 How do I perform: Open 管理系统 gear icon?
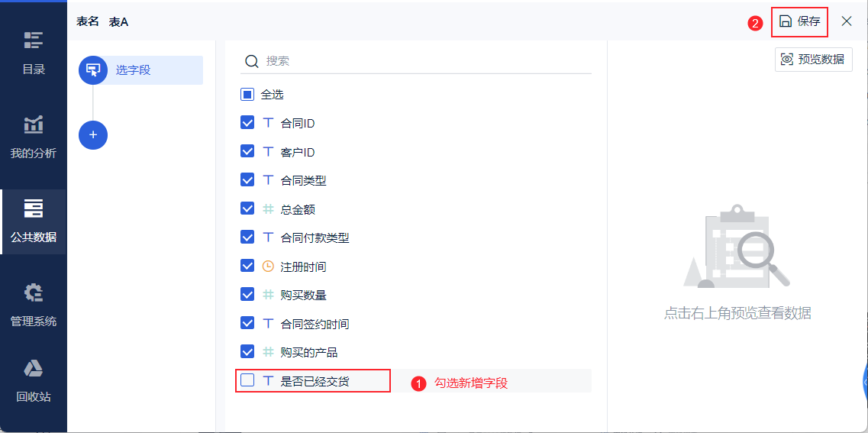(34, 293)
